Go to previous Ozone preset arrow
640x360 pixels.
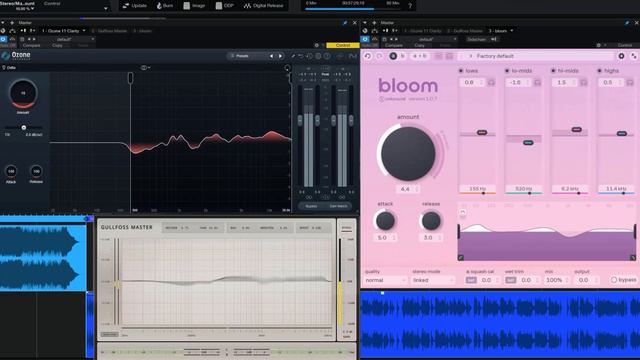271,56
